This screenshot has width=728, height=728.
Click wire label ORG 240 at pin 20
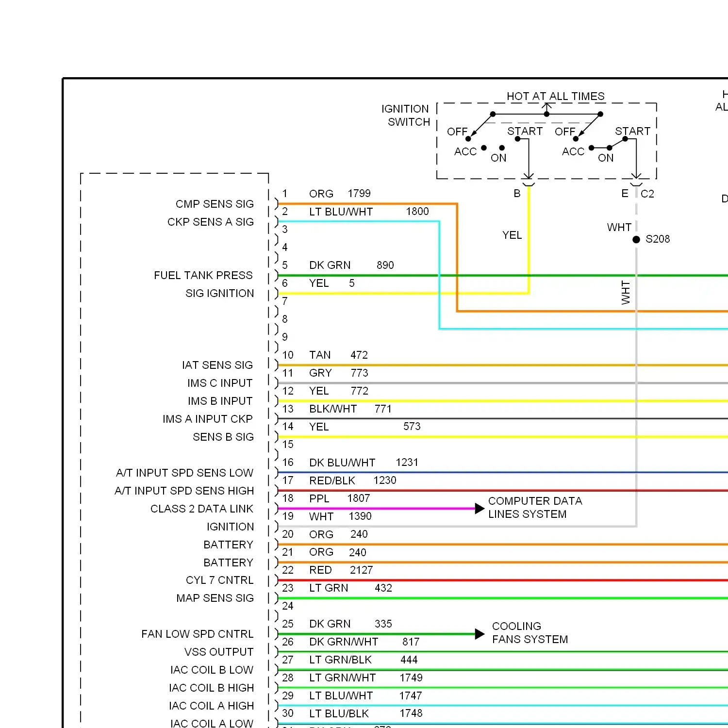pyautogui.click(x=338, y=534)
